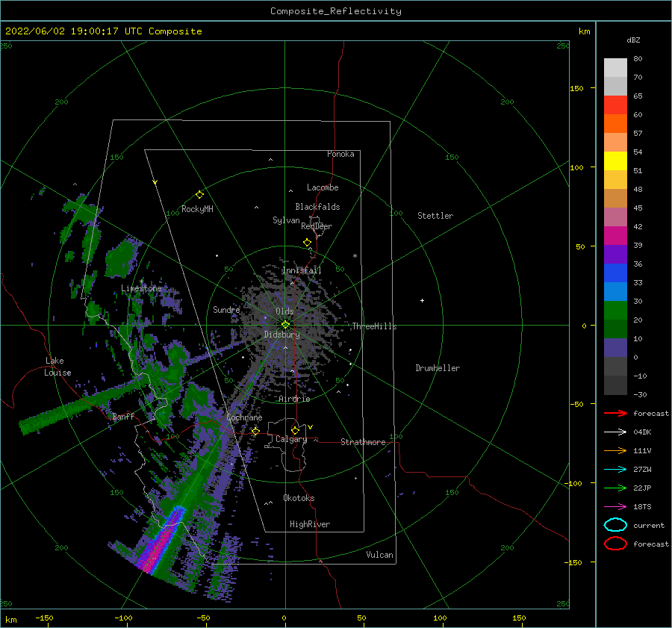Select the slate purple 0-10 dBZ swatch
This screenshot has height=628, width=672.
[615, 348]
